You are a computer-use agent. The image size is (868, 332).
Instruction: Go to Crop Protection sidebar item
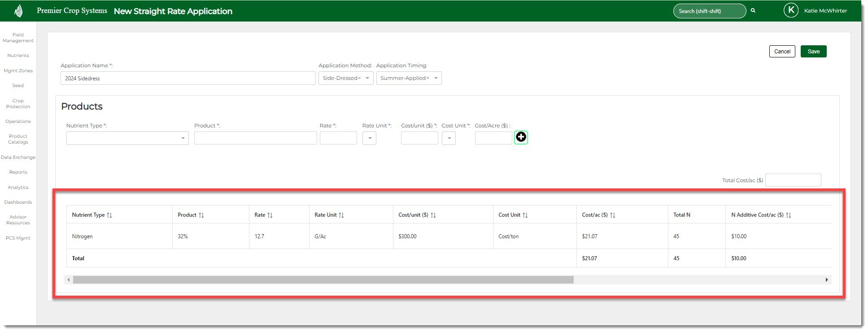coord(18,104)
